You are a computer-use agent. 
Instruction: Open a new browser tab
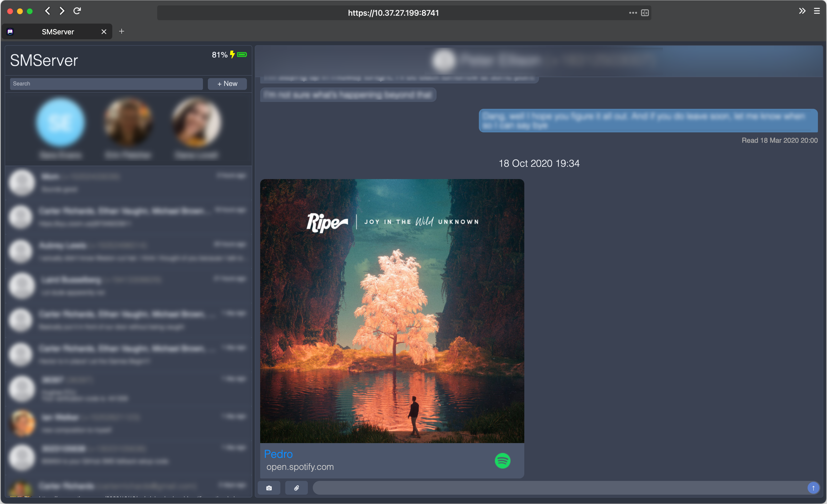122,31
